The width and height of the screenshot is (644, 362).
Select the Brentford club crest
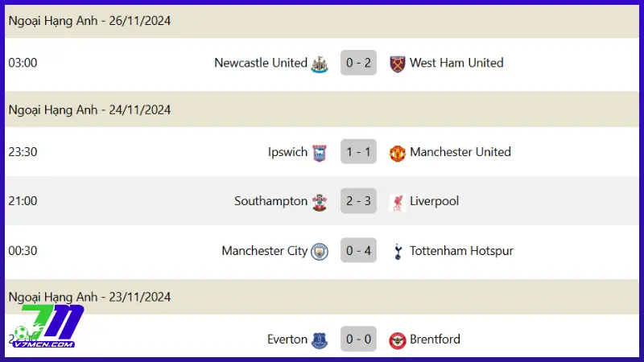tap(397, 339)
